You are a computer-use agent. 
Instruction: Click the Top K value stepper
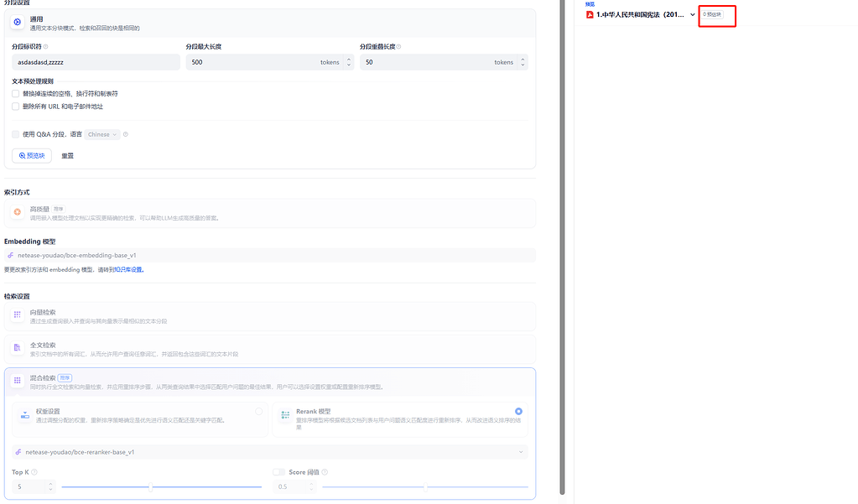50,486
